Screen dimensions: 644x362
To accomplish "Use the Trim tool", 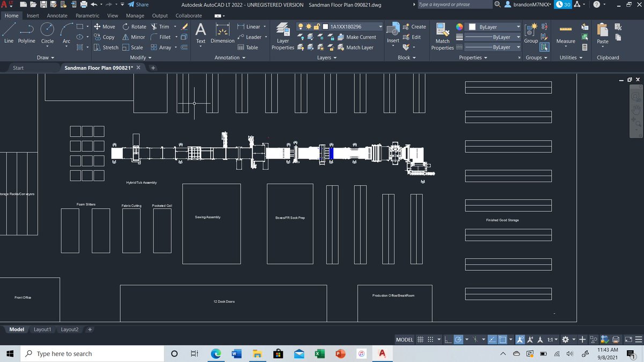I will pyautogui.click(x=160, y=27).
